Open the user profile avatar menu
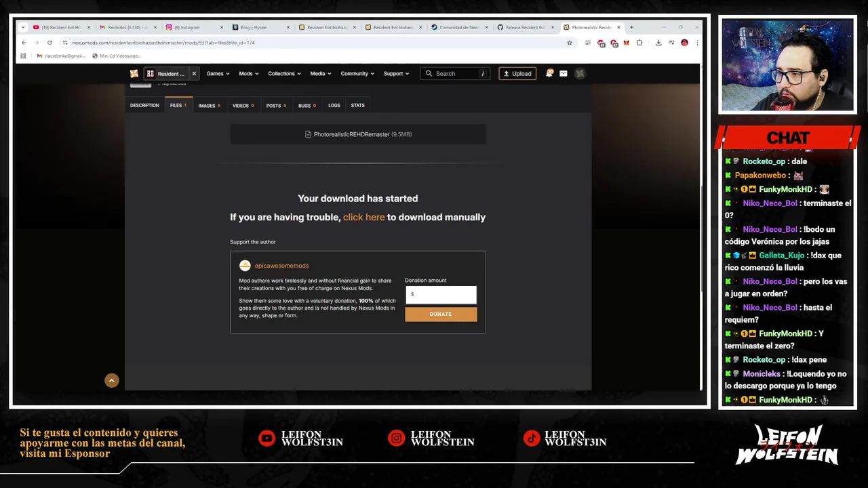Screen dimensions: 868x488 tap(580, 73)
